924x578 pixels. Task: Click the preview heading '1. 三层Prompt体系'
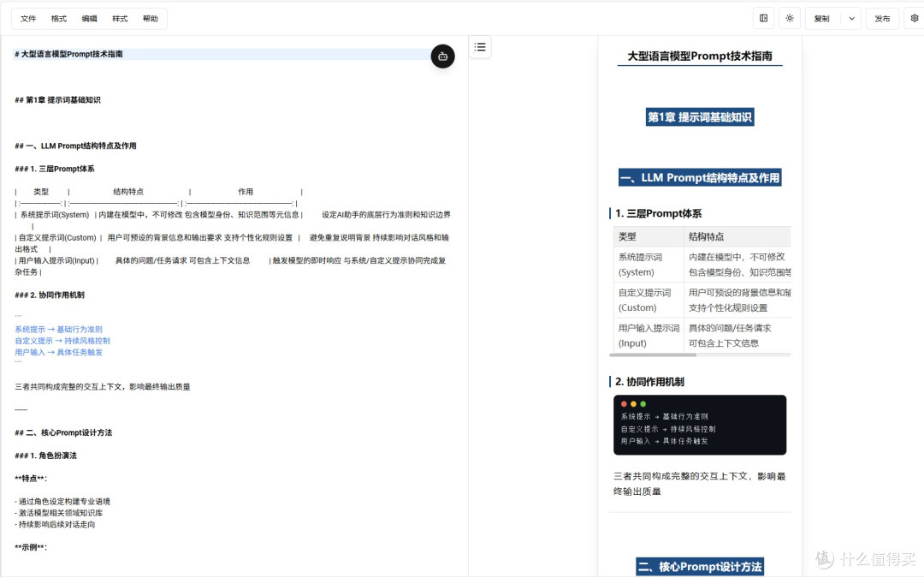click(658, 213)
